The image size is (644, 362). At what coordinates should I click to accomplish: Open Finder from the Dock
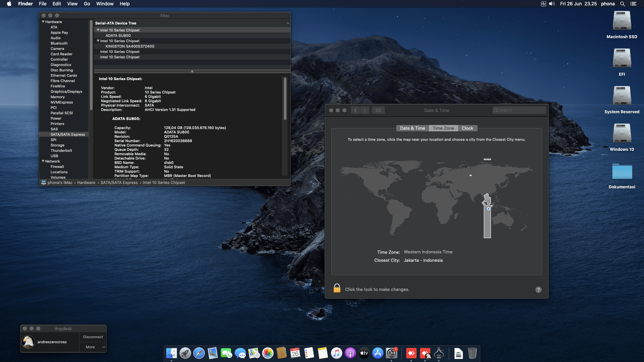point(171,353)
